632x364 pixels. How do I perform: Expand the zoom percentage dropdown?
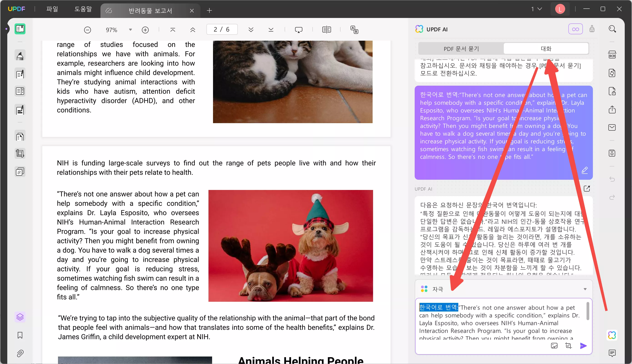tap(130, 30)
